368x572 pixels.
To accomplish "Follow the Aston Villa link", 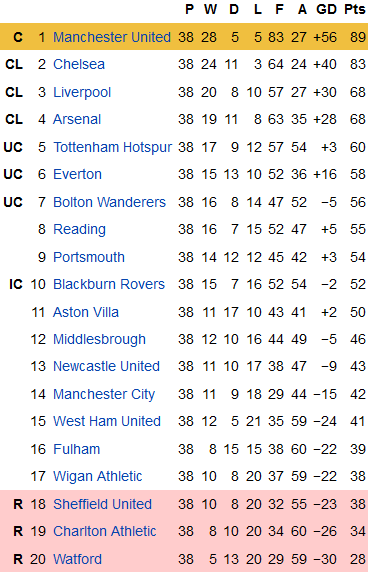I will [x=86, y=312].
